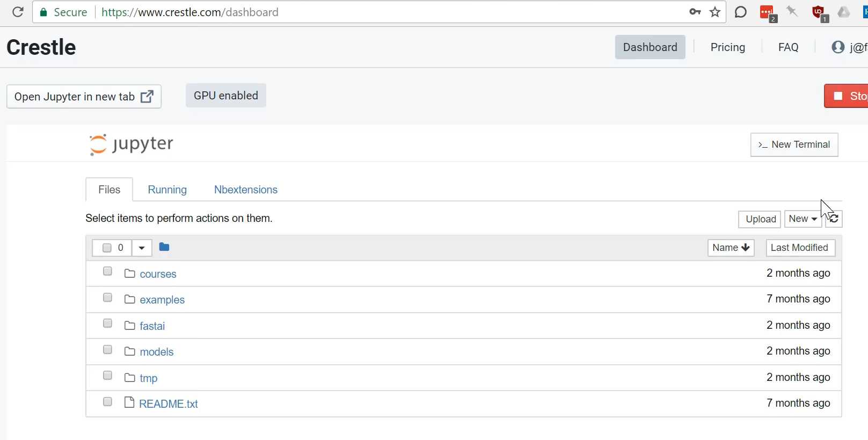Sort files by Name
The image size is (868, 440).
[x=731, y=248]
